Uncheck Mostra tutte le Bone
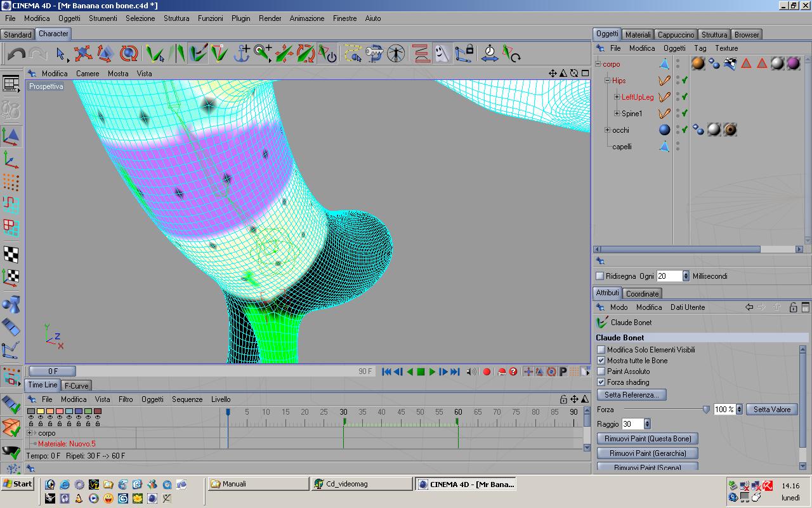 pos(601,361)
